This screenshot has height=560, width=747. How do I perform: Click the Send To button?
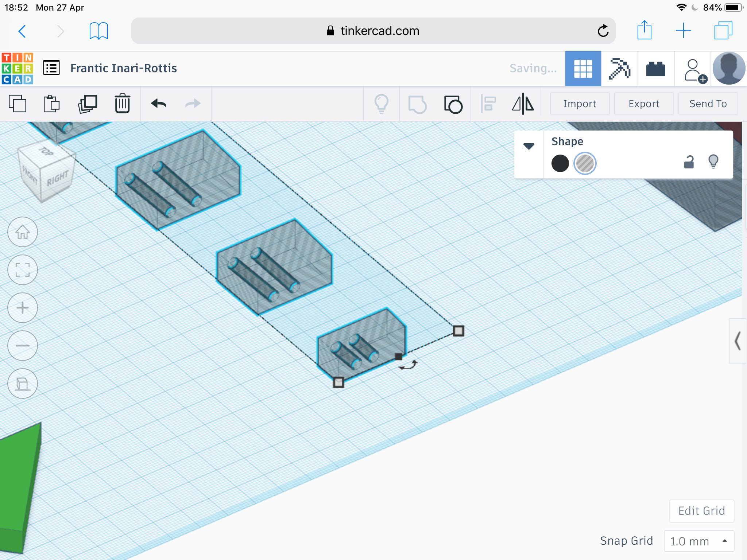(x=708, y=104)
